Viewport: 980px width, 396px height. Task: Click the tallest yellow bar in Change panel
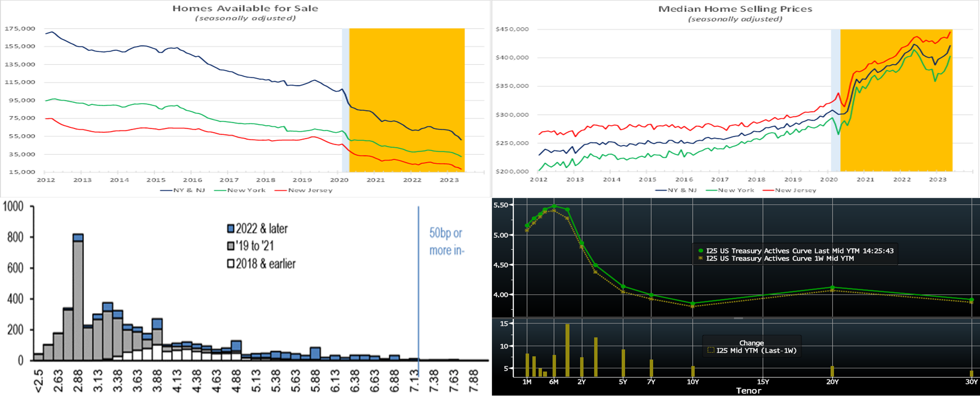pos(567,350)
